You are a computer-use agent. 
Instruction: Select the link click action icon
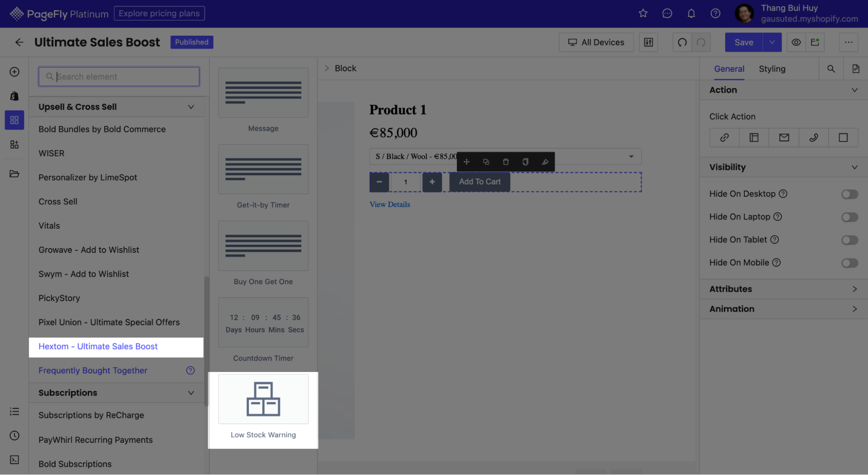724,138
